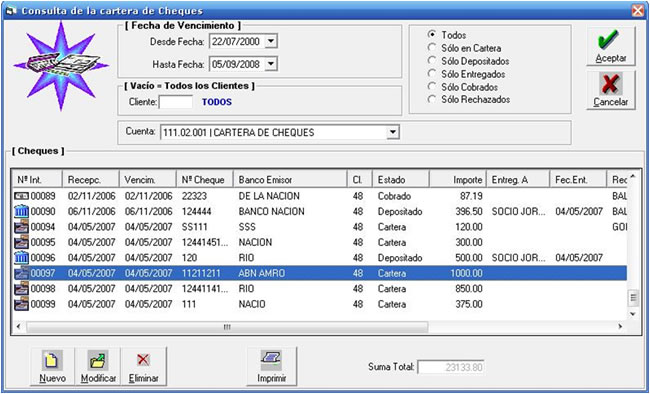Select the Sólo Depositados radio option
The image size is (650, 394).
point(432,61)
